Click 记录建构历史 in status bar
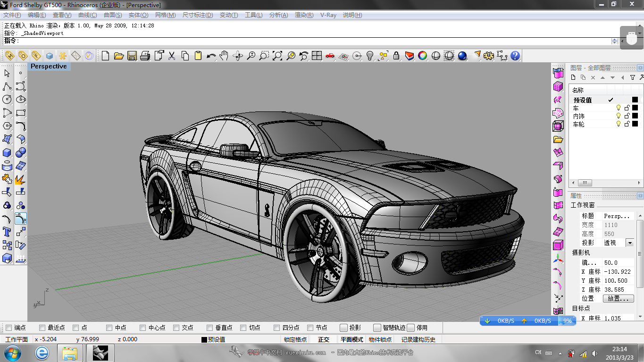This screenshot has height=362, width=644. point(418,339)
